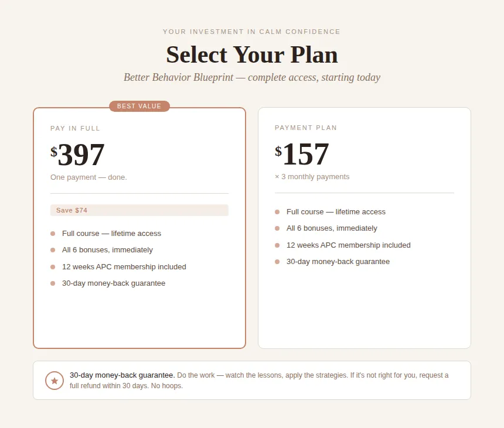This screenshot has height=428, width=504.
Task: Click 'Your Investment in Calm Confidence' tagline
Action: [252, 32]
